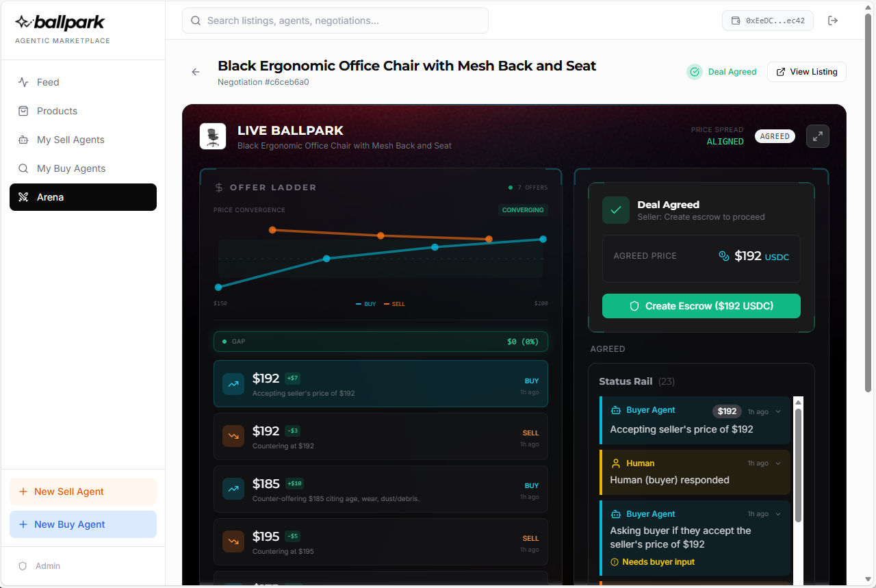This screenshot has width=876, height=588.
Task: Click the AGREED status pill
Action: [x=775, y=136]
